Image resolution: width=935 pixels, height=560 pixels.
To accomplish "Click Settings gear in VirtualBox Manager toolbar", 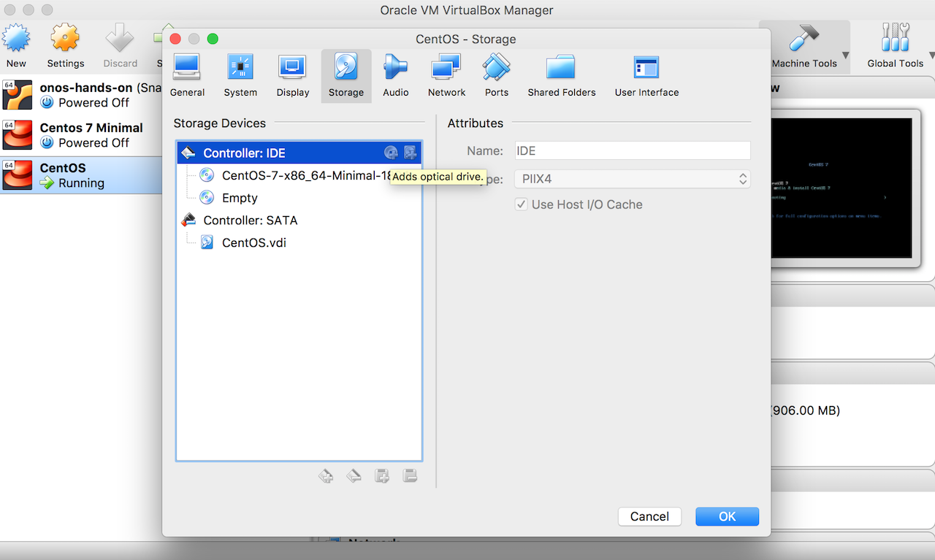I will (66, 45).
